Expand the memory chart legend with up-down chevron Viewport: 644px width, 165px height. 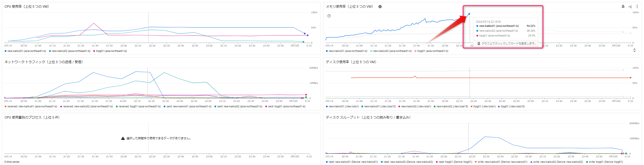coord(634,50)
